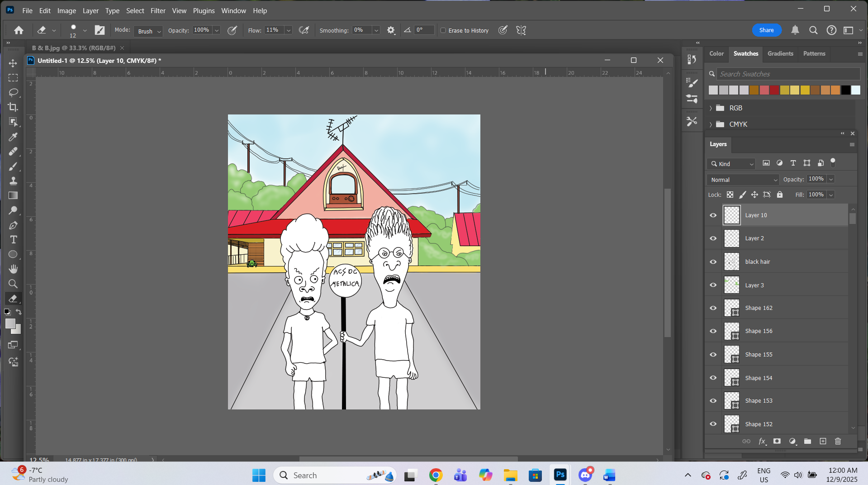Open the eraser Mode dropdown
The height and width of the screenshot is (485, 868).
(148, 31)
